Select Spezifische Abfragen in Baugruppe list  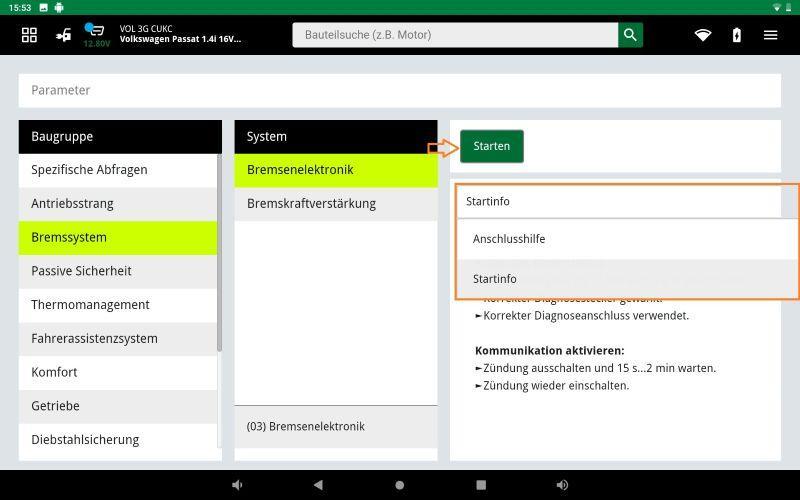[118, 170]
